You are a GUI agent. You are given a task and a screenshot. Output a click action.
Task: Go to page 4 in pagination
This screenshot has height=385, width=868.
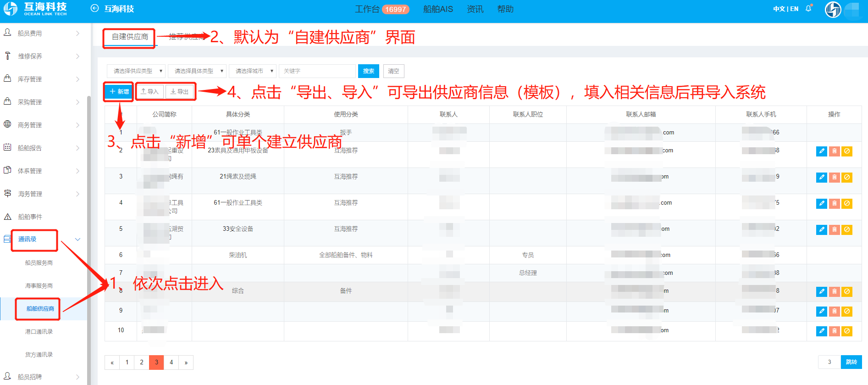point(171,363)
